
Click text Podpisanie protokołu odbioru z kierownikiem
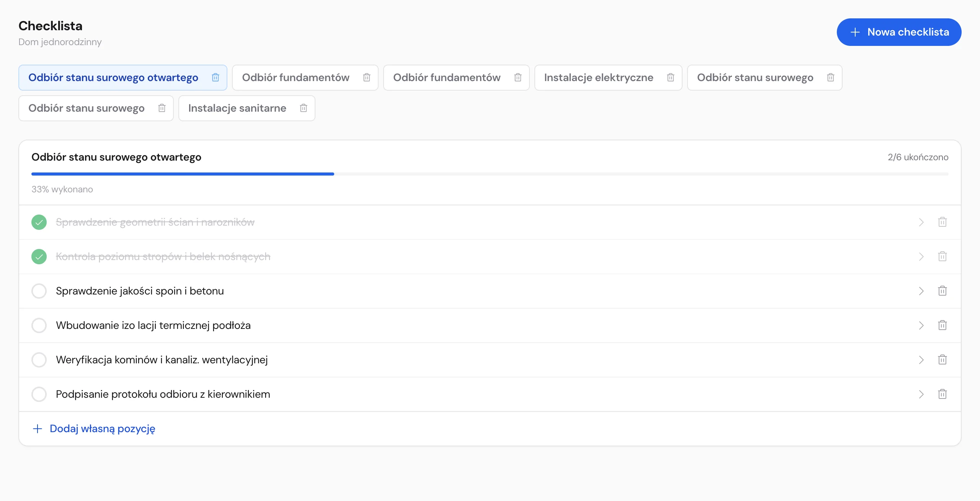(x=163, y=394)
